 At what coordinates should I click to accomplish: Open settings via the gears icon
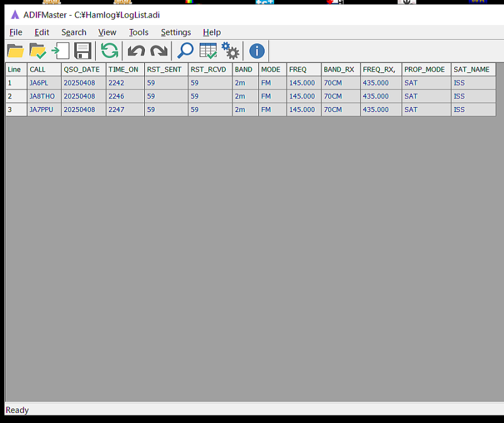click(231, 51)
